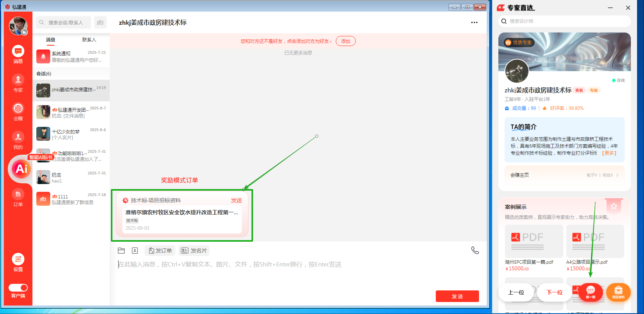Click the orange 项目资料 briefcase button
This screenshot has height=314, width=644.
click(x=619, y=292)
